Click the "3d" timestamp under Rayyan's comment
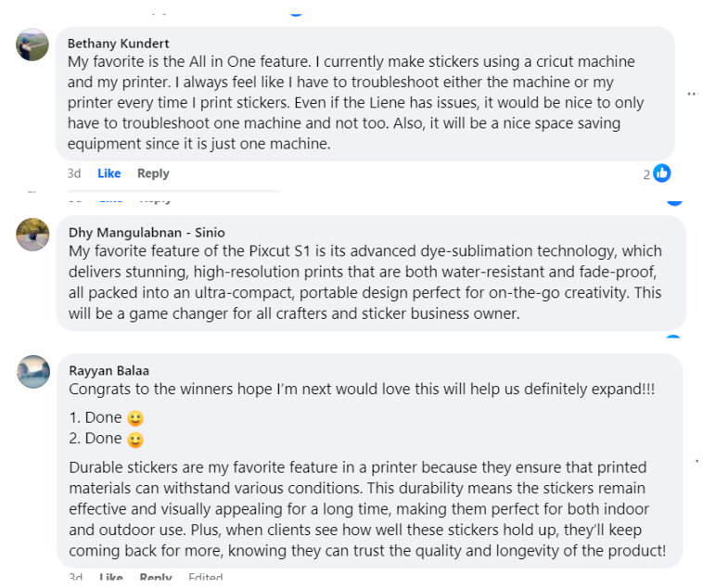The width and height of the screenshot is (703, 588). [75, 578]
